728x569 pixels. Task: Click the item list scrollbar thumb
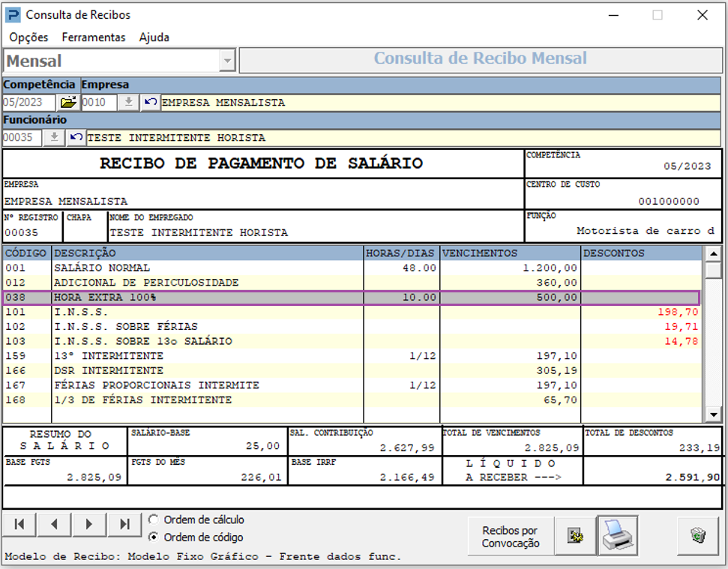coord(713,270)
